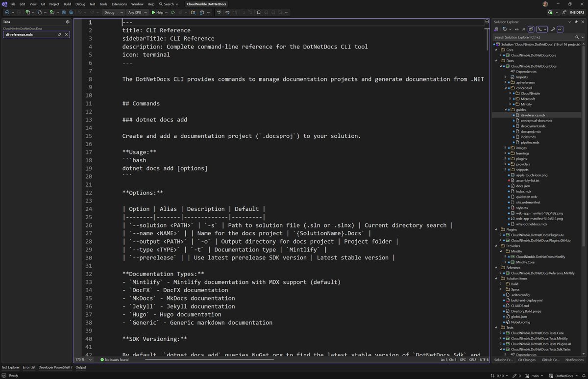This screenshot has width=588, height=379.
Task: Click the Undo icon in the toolbar
Action: [80, 12]
